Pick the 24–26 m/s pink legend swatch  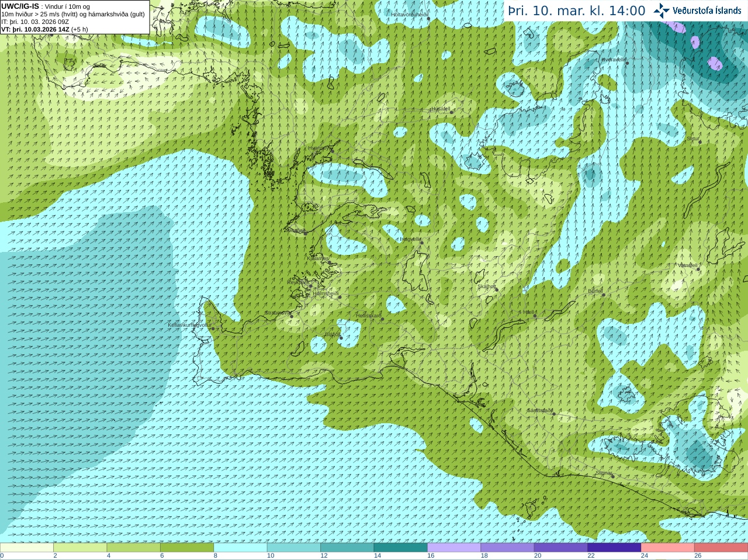pos(668,548)
